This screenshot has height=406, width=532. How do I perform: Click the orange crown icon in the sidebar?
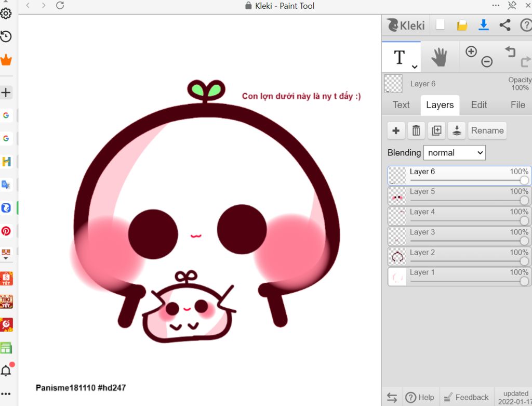click(x=6, y=60)
